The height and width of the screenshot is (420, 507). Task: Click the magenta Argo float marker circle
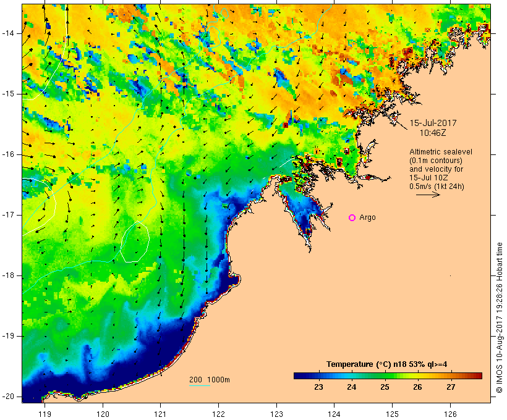click(352, 218)
